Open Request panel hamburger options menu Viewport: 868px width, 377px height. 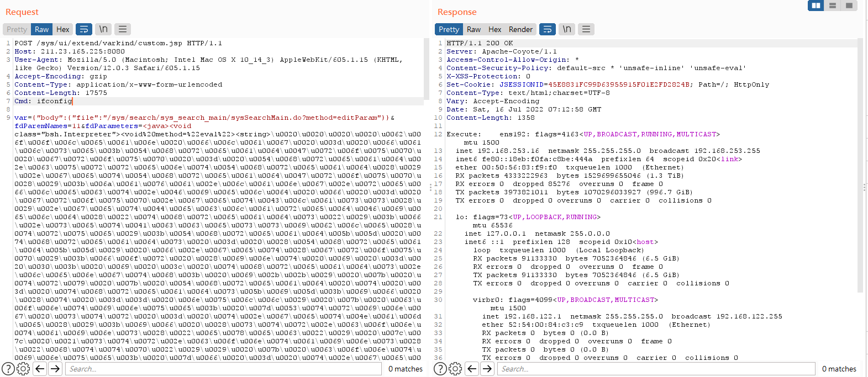click(123, 29)
